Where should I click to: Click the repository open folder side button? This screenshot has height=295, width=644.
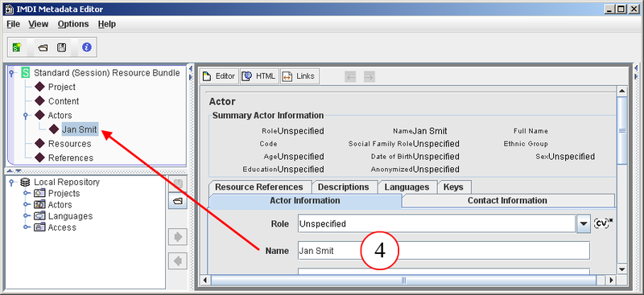(178, 201)
